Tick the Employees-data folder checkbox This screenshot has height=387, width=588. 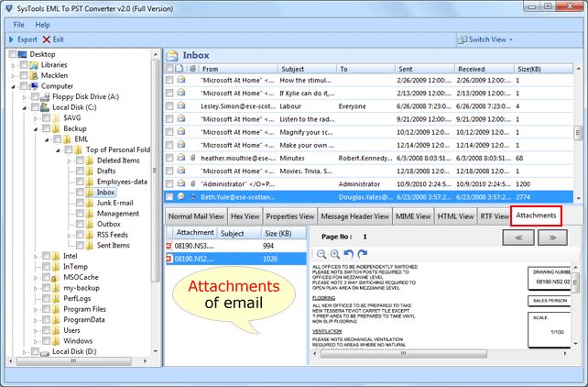[80, 182]
